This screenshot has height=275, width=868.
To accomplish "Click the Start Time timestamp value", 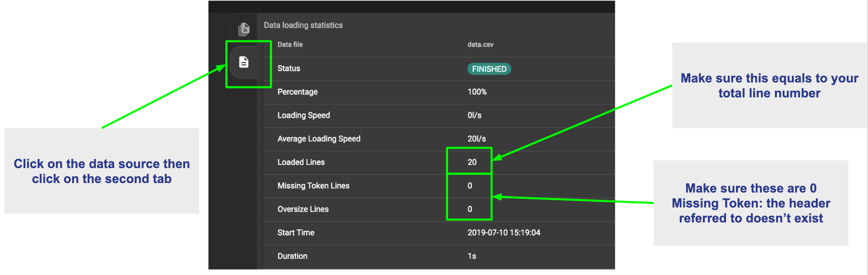I will [x=504, y=233].
